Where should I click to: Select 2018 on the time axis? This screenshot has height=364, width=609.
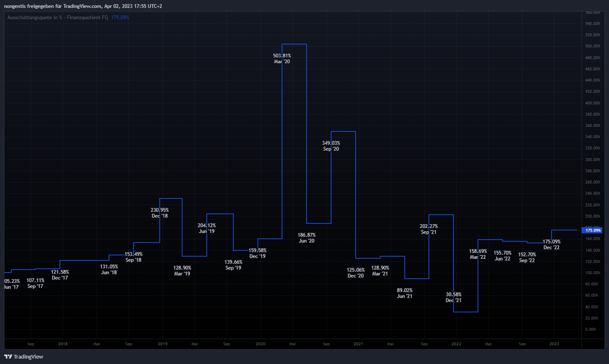[63, 344]
